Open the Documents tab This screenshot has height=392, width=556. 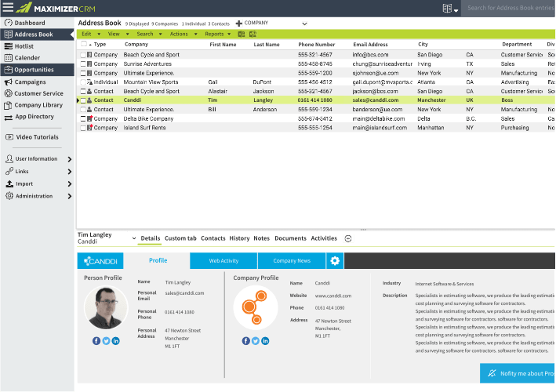click(290, 238)
